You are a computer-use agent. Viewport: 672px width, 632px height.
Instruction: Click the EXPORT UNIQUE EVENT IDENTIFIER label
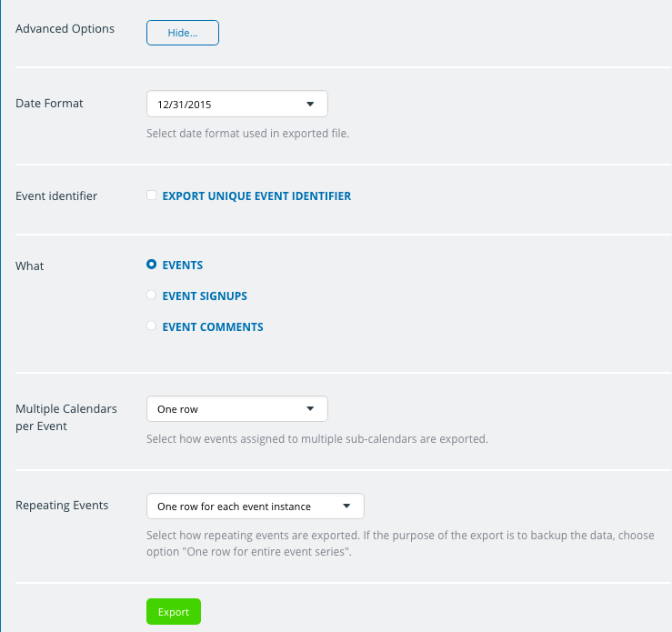click(x=256, y=196)
